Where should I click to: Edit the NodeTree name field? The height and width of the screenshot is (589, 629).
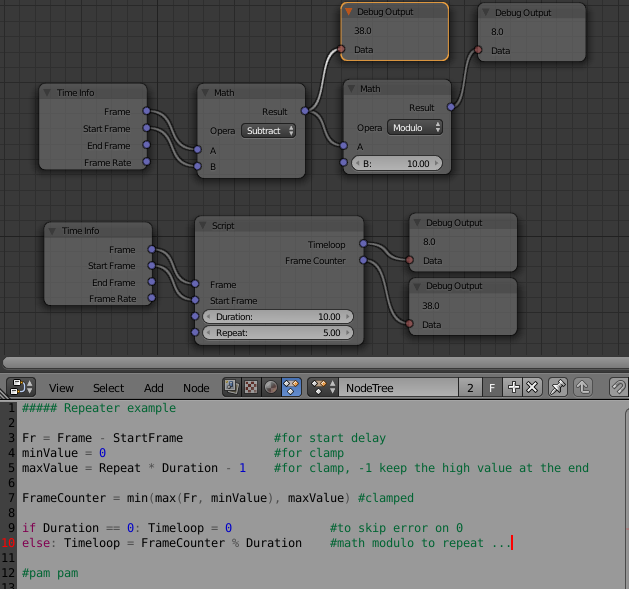coord(398,388)
